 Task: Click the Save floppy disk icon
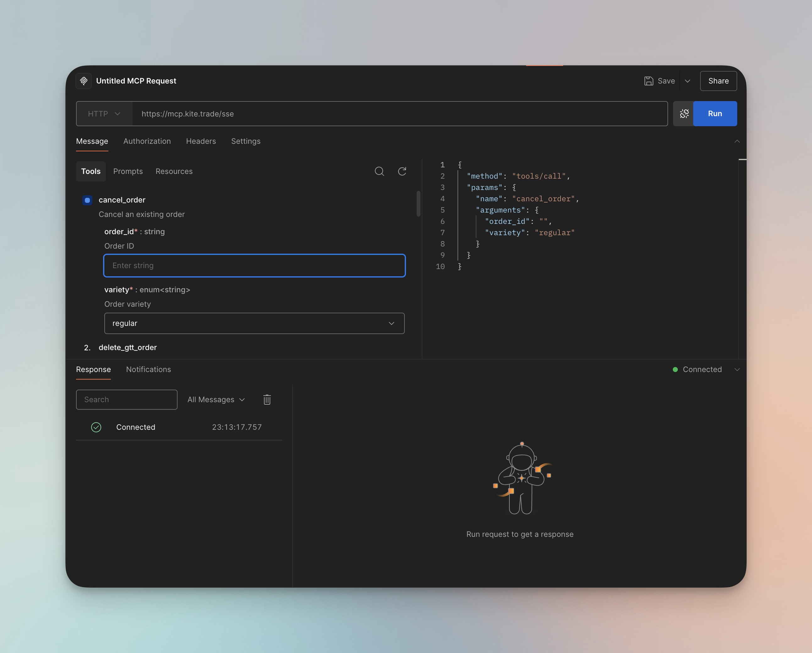coord(649,81)
